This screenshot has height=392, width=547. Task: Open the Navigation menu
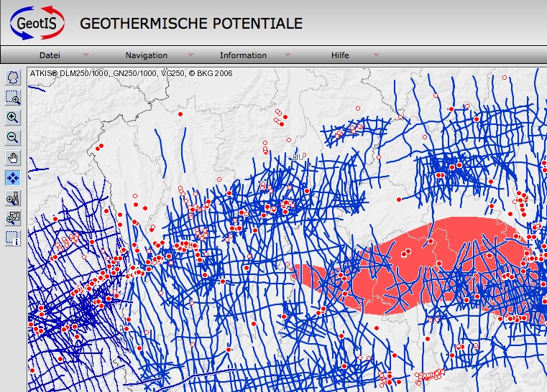pyautogui.click(x=146, y=55)
